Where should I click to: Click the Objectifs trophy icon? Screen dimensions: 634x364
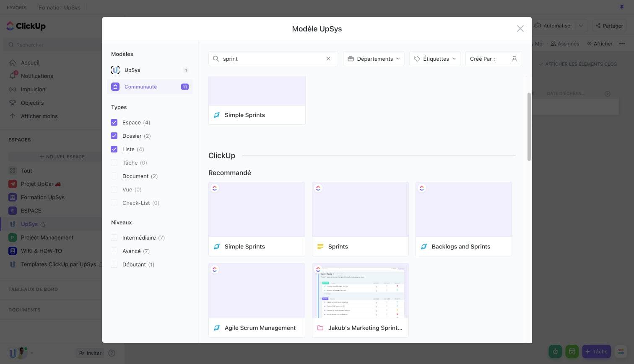pyautogui.click(x=13, y=103)
